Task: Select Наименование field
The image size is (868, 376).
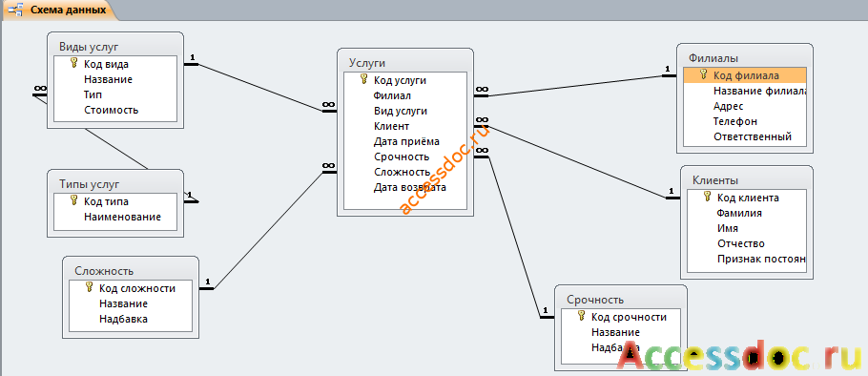Action: (x=115, y=217)
